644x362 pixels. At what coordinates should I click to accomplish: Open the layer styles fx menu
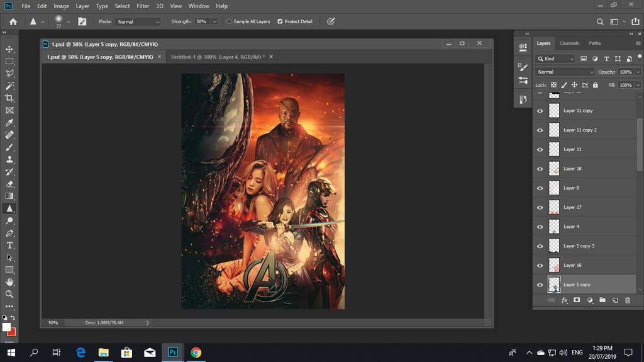(564, 300)
